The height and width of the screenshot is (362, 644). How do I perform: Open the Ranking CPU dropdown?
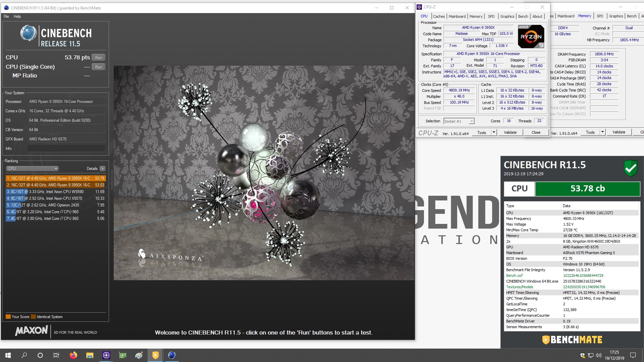click(32, 169)
